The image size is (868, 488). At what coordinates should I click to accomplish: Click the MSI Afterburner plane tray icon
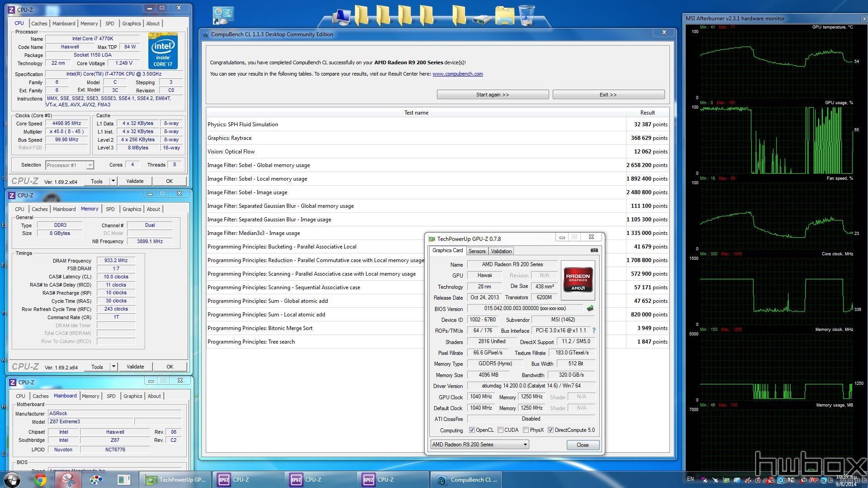click(x=715, y=480)
